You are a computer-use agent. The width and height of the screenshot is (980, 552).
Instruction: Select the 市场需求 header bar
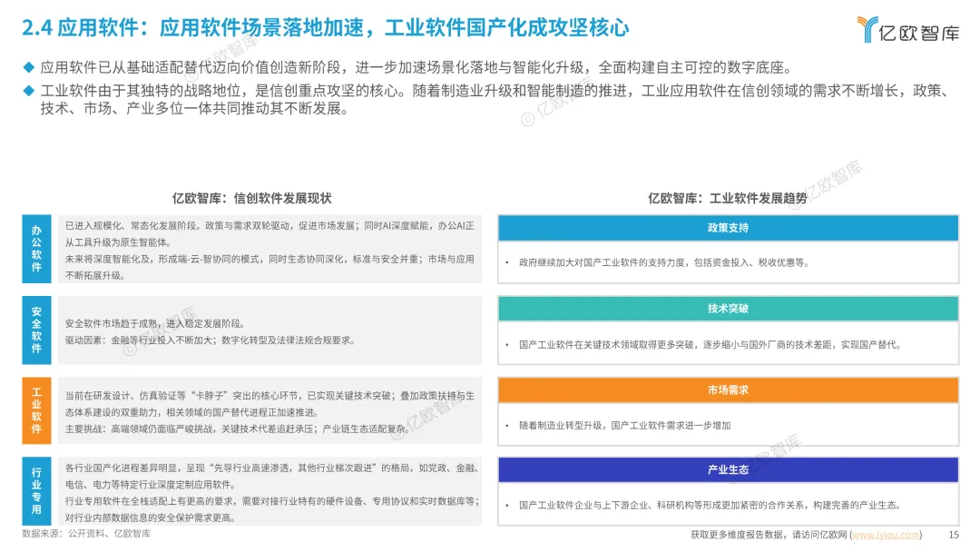pyautogui.click(x=728, y=390)
